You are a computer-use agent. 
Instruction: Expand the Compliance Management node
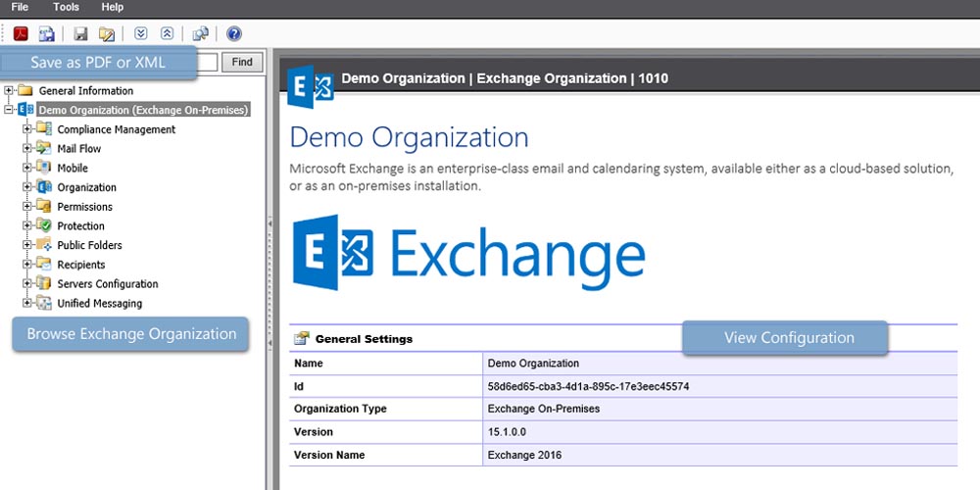26,129
